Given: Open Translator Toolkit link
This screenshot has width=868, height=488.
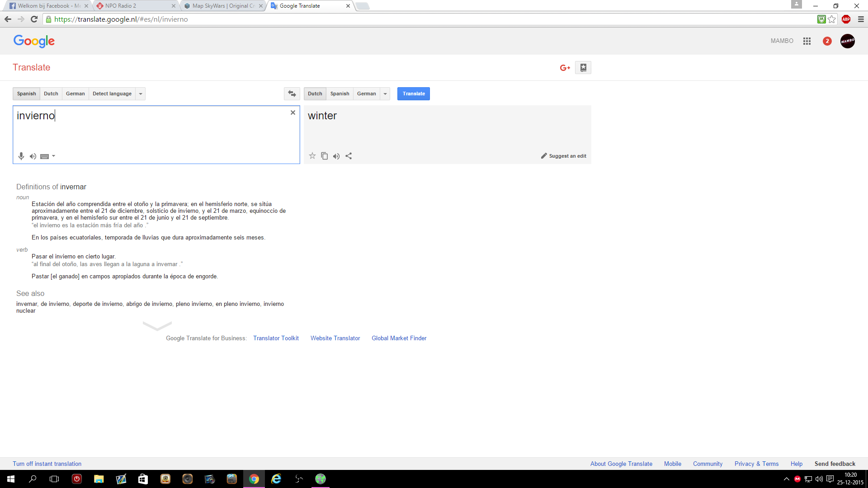Looking at the screenshot, I should pyautogui.click(x=276, y=338).
